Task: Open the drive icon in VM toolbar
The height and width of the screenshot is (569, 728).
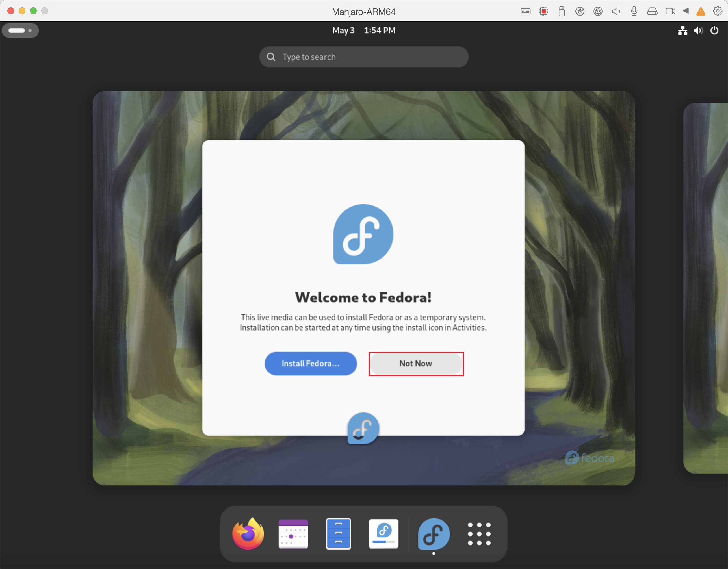Action: tap(652, 11)
